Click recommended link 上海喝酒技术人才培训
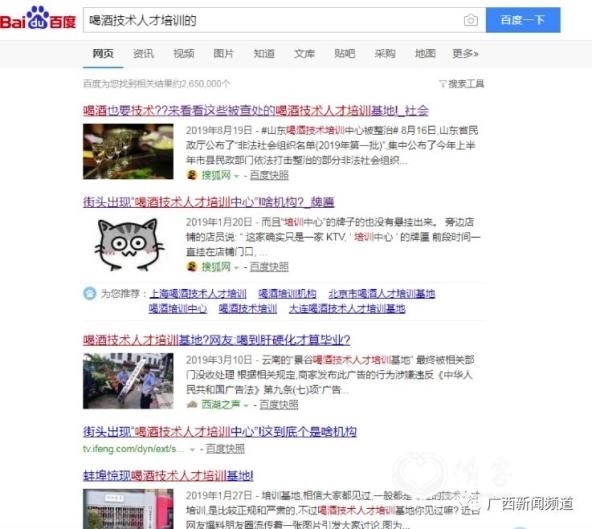The height and width of the screenshot is (529, 592). (198, 293)
